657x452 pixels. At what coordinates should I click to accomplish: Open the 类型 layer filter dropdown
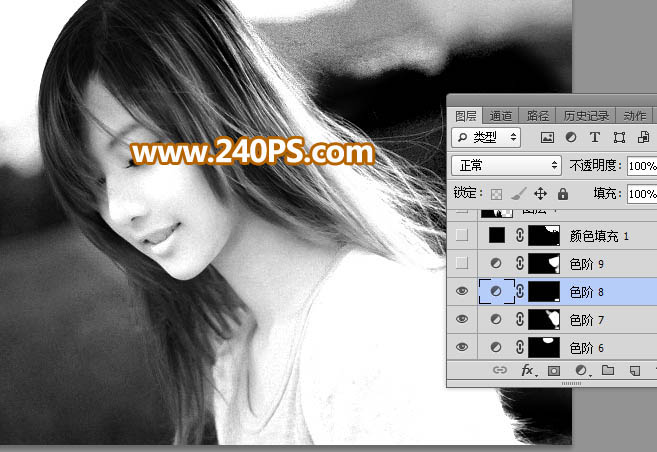point(486,137)
